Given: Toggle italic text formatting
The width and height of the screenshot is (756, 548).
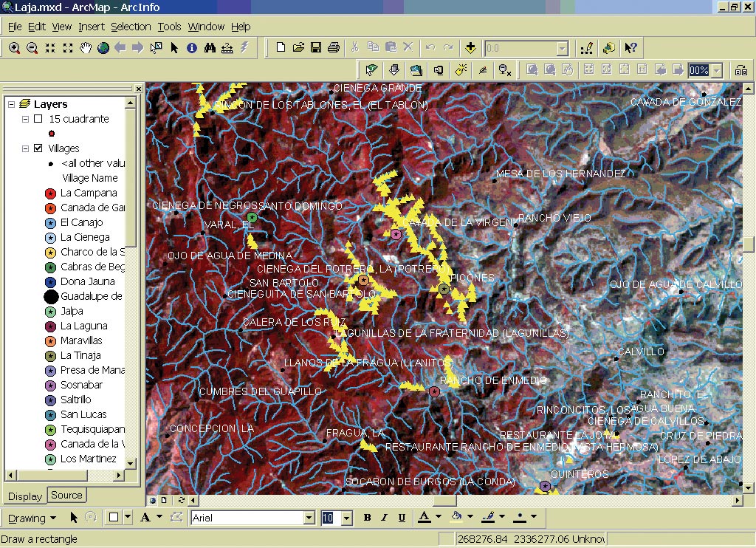Looking at the screenshot, I should point(384,518).
